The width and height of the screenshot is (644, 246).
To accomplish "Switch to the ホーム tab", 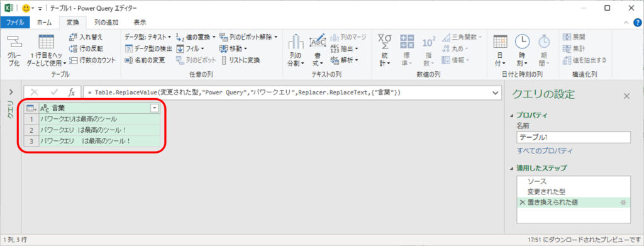I will coord(44,23).
